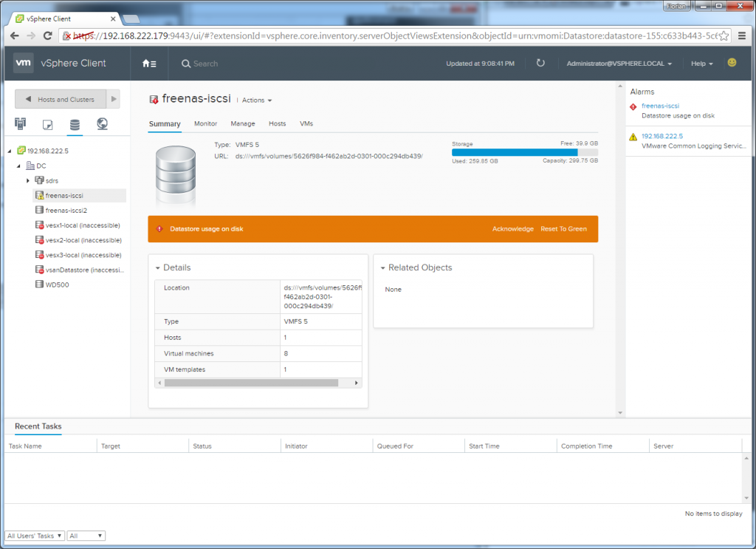Viewport: 756px width, 549px height.
Task: Click the warning icon for 192.168.222.5 alarm
Action: (633, 137)
